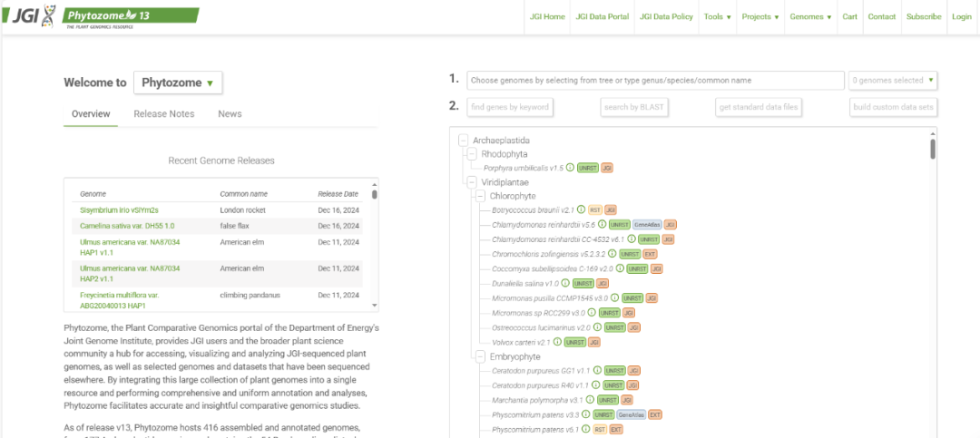Click the RST badge on Physcomitrium patens v6.1
This screenshot has height=438, width=980.
(600, 429)
